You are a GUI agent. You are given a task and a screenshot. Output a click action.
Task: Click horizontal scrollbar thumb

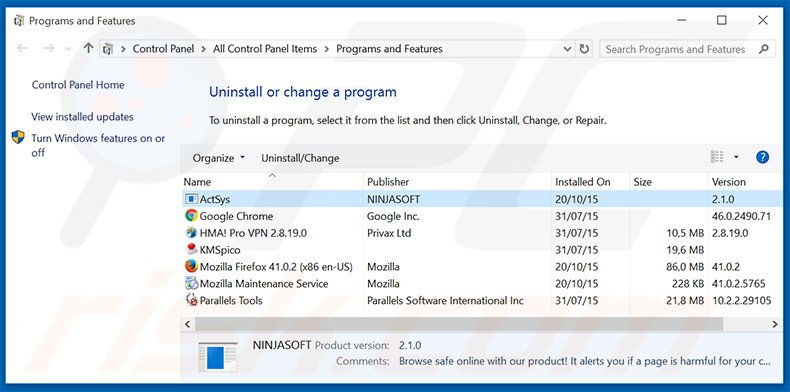pyautogui.click(x=458, y=324)
